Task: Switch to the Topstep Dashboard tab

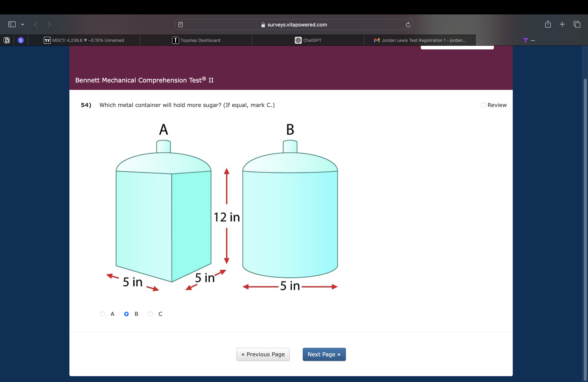Action: [x=196, y=40]
